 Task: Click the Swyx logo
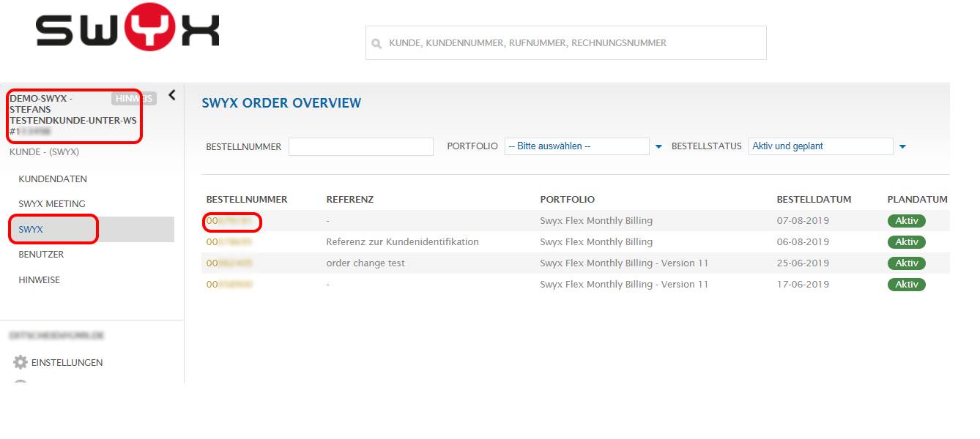(127, 30)
